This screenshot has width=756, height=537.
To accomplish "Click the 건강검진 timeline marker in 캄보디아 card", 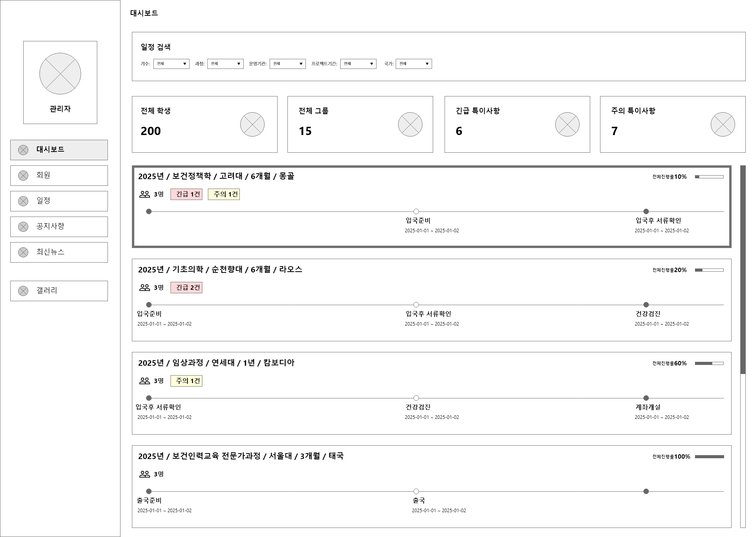I will click(x=416, y=398).
